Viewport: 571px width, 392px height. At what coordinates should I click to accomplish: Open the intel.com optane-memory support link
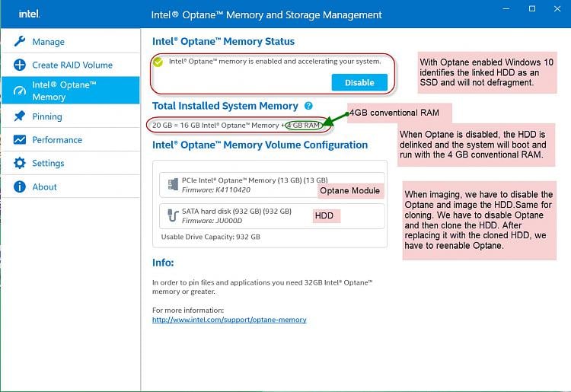(x=229, y=320)
